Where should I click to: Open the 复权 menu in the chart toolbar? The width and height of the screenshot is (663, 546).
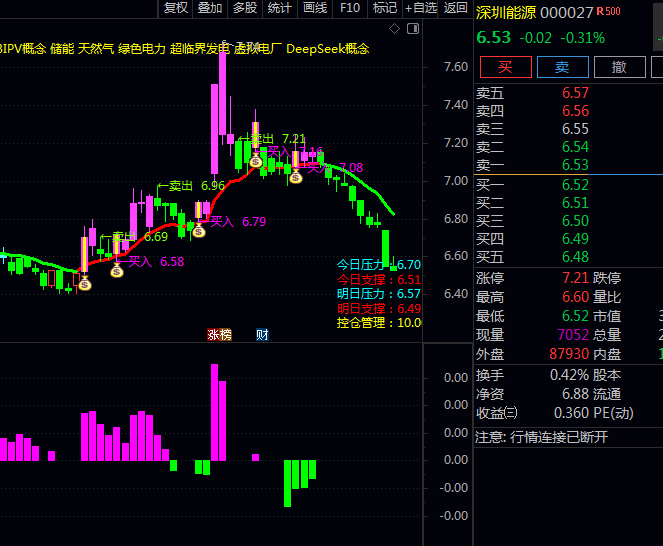[175, 8]
